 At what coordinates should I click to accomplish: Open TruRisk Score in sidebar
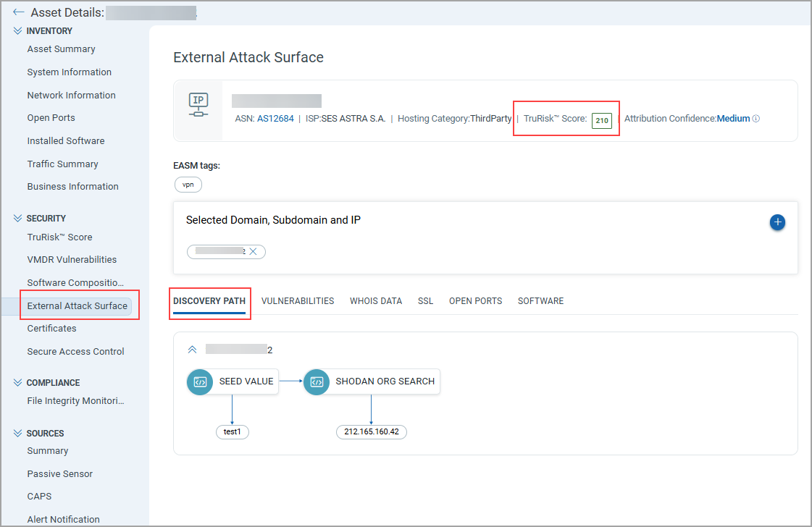click(59, 237)
